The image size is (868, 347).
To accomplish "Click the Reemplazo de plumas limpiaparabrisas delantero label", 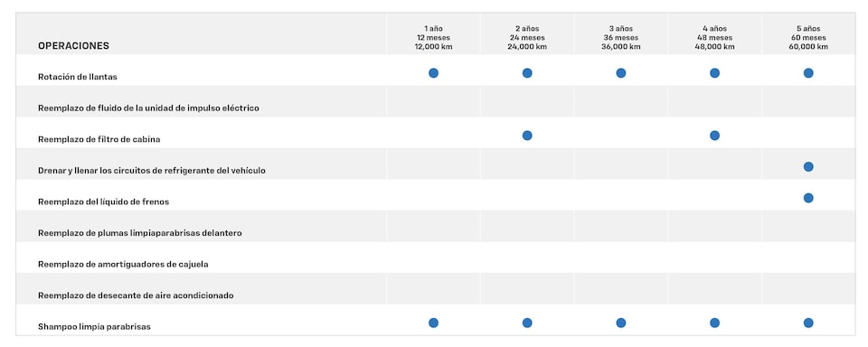I will (x=140, y=233).
